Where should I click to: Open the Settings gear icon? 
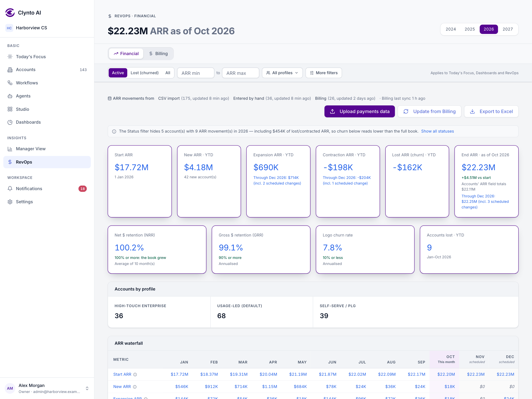coord(10,202)
